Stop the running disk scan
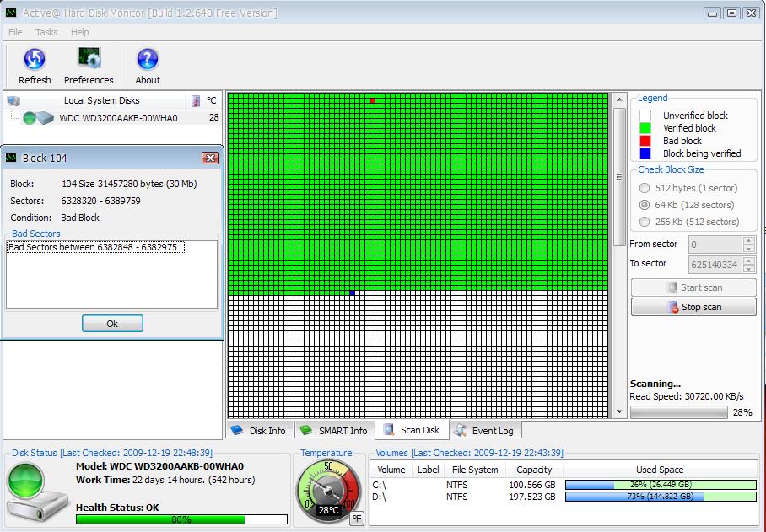Viewport: 766px width, 532px height. (x=693, y=307)
